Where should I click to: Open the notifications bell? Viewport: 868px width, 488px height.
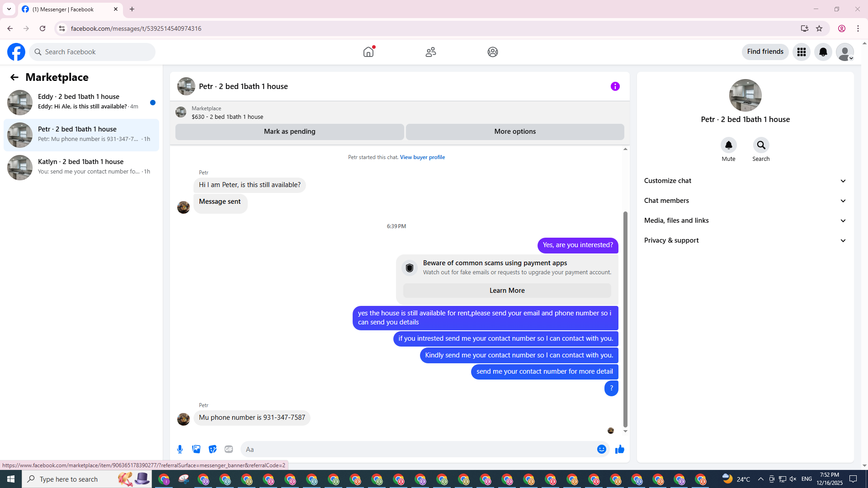pos(823,52)
